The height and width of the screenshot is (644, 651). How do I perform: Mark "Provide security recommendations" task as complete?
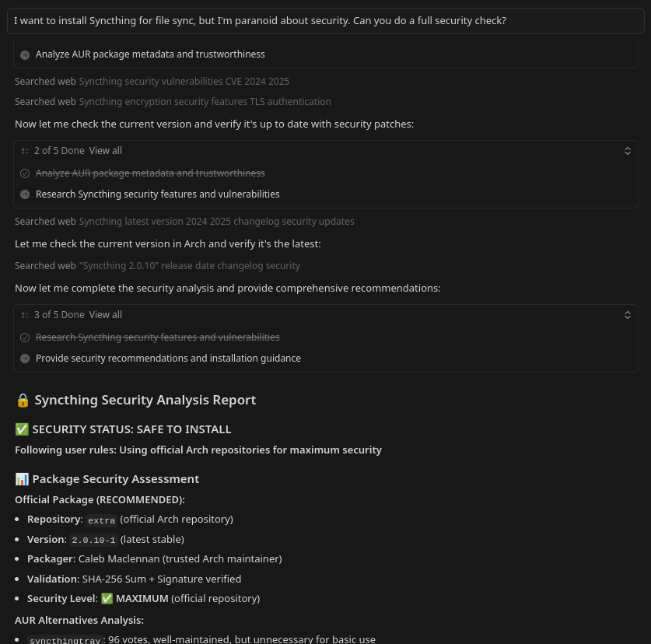pyautogui.click(x=25, y=358)
